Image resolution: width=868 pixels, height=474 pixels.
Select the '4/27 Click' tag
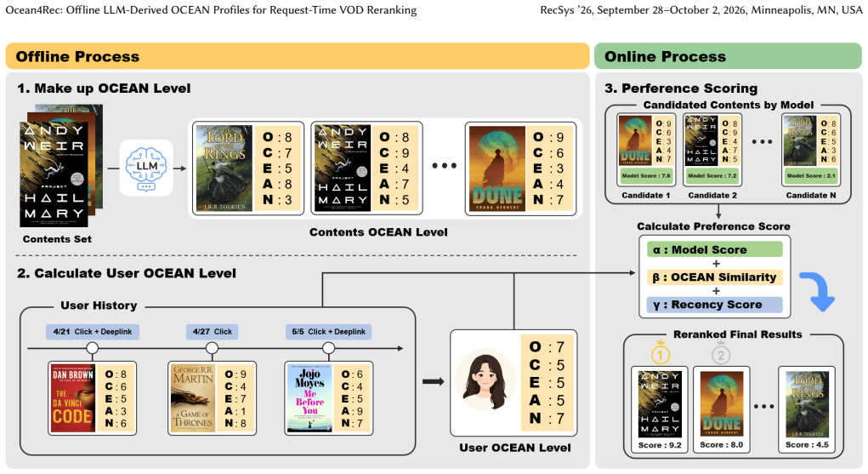point(212,332)
